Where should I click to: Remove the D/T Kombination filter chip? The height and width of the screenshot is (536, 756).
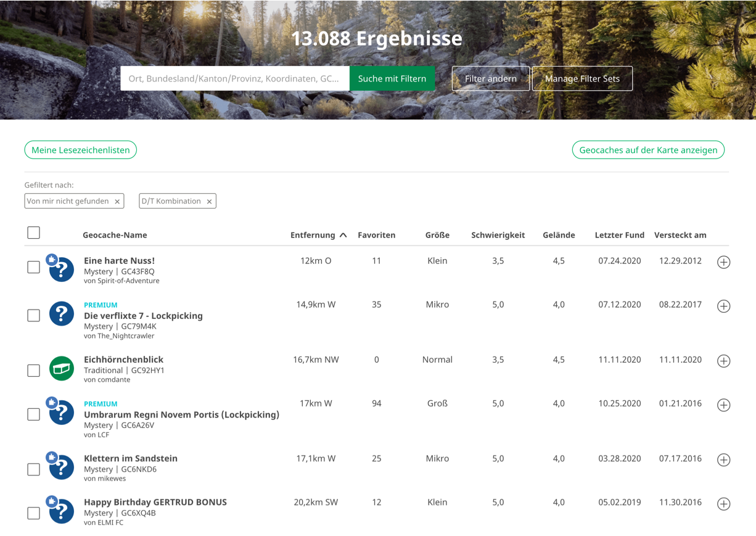click(x=209, y=202)
